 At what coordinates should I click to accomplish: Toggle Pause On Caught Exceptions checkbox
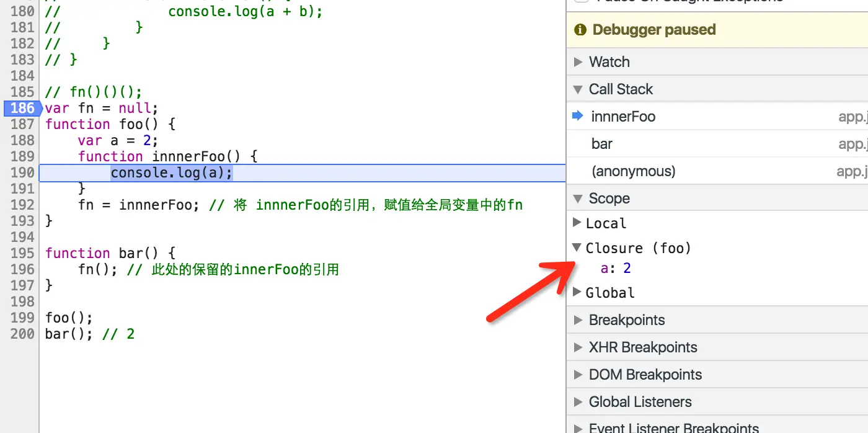(x=581, y=1)
